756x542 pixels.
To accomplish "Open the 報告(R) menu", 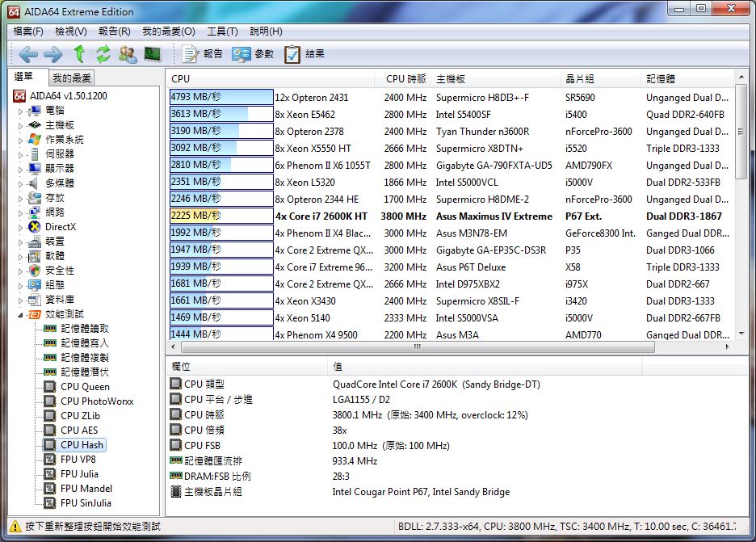I will click(114, 32).
